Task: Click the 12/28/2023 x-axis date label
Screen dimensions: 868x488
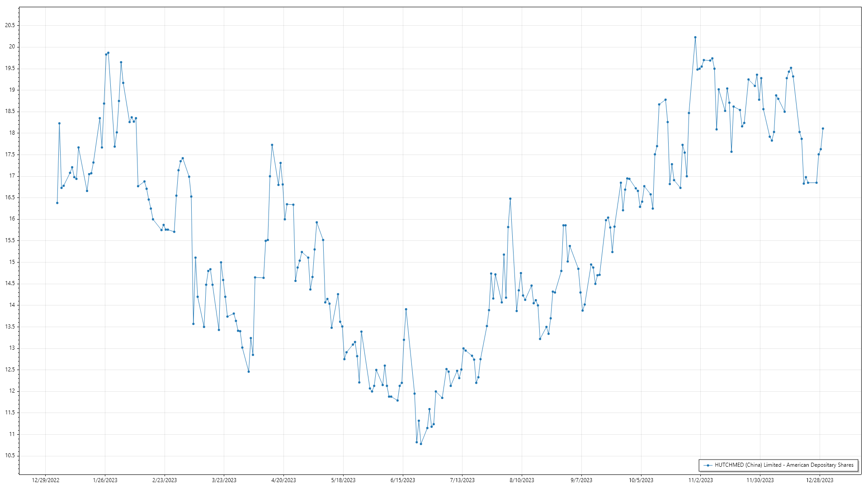Action: pyautogui.click(x=820, y=480)
